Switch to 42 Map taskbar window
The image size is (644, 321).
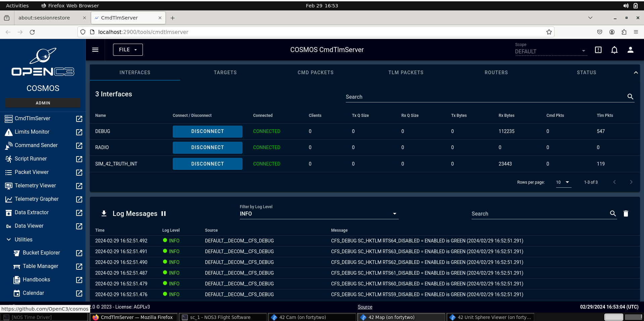tap(401, 317)
